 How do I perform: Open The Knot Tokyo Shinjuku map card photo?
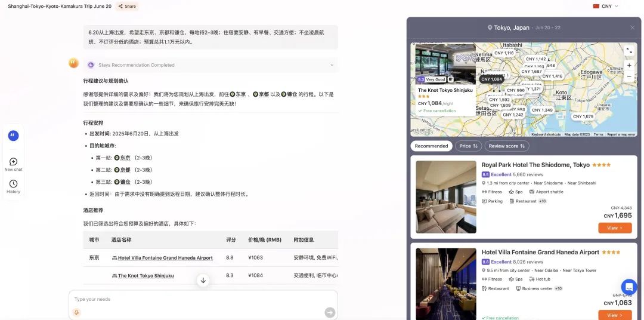point(445,64)
